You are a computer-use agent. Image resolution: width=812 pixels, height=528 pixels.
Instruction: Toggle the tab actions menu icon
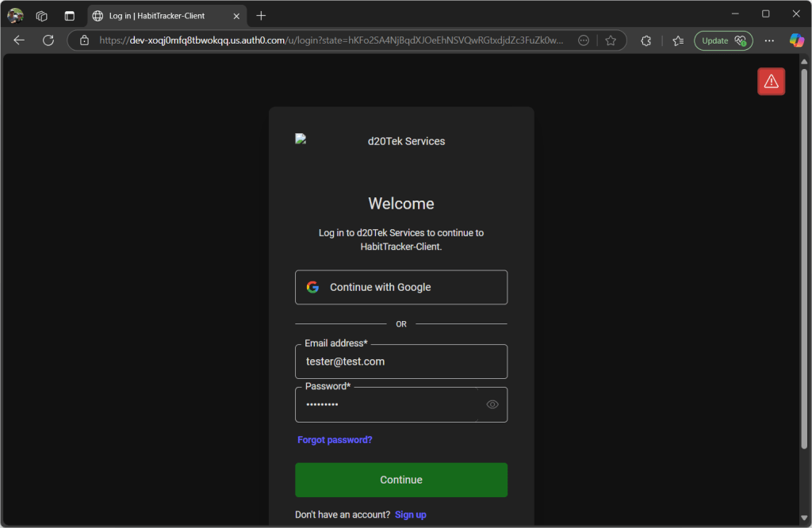tap(69, 16)
